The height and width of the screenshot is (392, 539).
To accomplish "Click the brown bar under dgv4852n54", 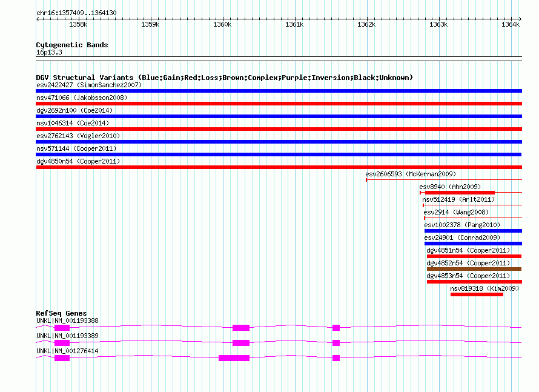I will (x=474, y=269).
